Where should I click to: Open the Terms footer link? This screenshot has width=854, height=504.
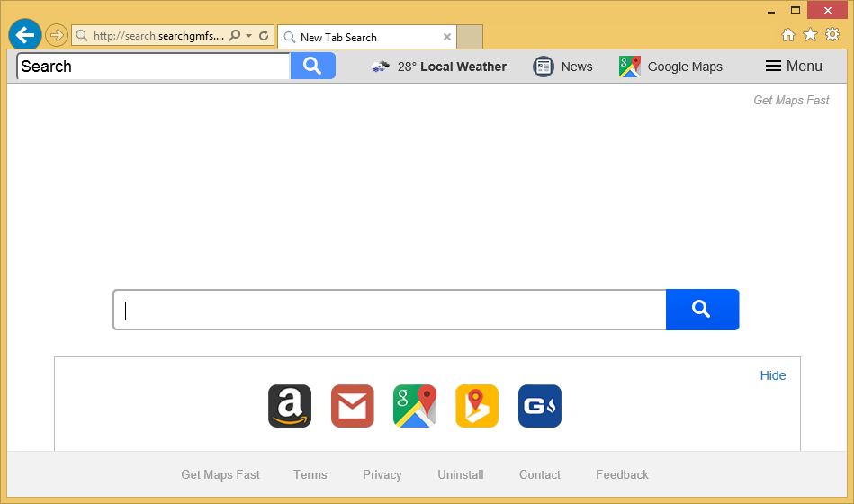tap(310, 474)
